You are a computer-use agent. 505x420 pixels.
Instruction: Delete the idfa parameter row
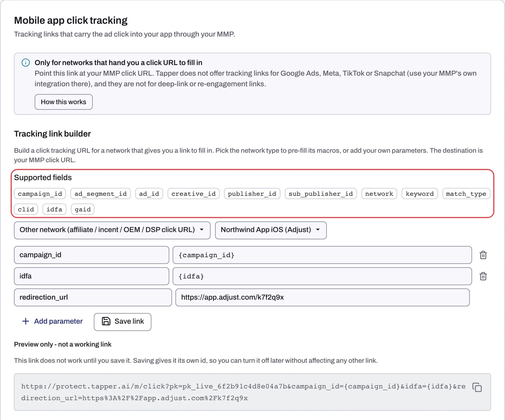(x=483, y=276)
